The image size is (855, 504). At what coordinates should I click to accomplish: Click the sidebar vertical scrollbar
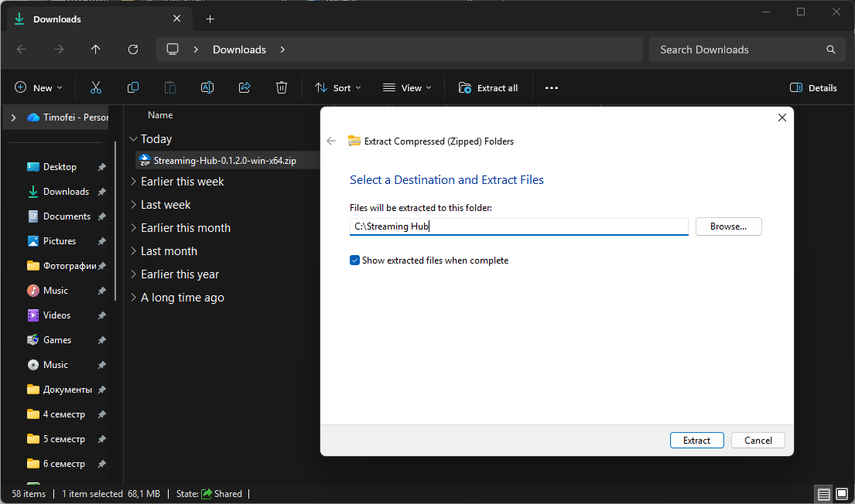click(x=115, y=220)
